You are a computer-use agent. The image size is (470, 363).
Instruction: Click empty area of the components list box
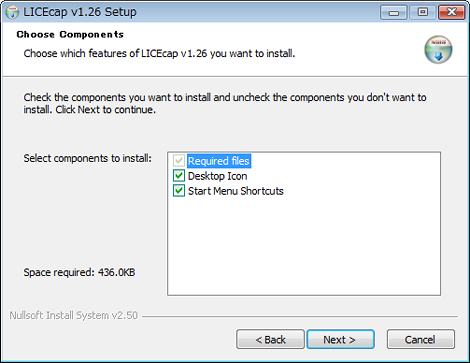(x=304, y=247)
